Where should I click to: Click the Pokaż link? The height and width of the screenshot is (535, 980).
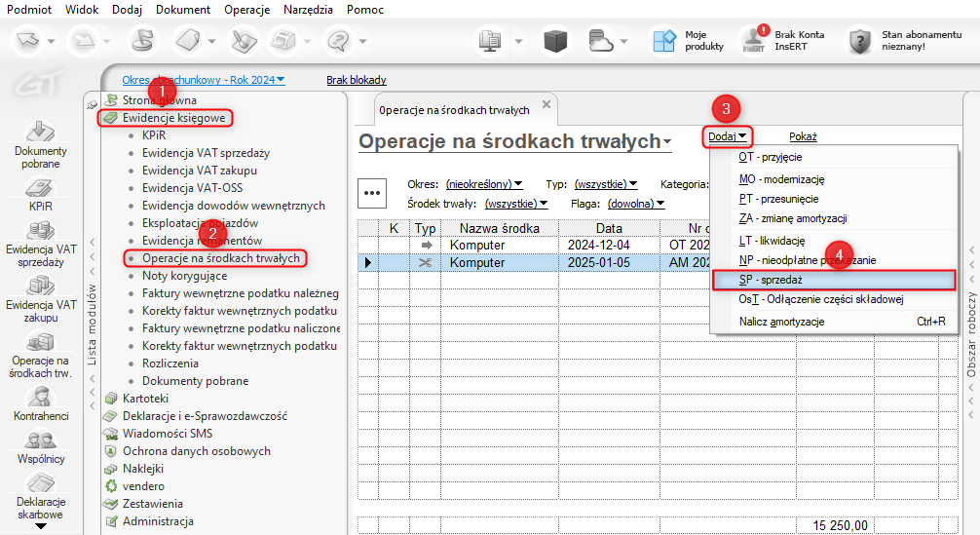[x=803, y=136]
